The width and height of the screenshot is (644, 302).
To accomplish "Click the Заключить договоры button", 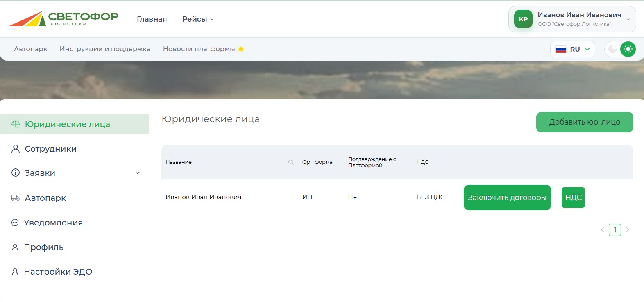I will [507, 198].
